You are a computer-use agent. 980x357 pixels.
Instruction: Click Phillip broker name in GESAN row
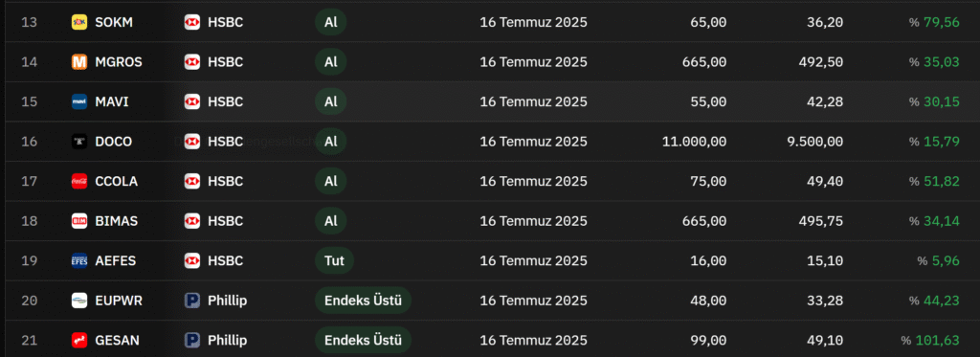(228, 340)
